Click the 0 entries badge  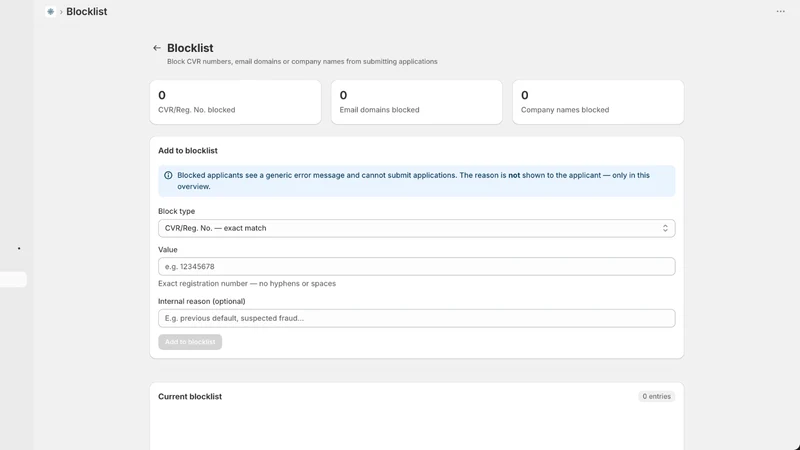657,396
